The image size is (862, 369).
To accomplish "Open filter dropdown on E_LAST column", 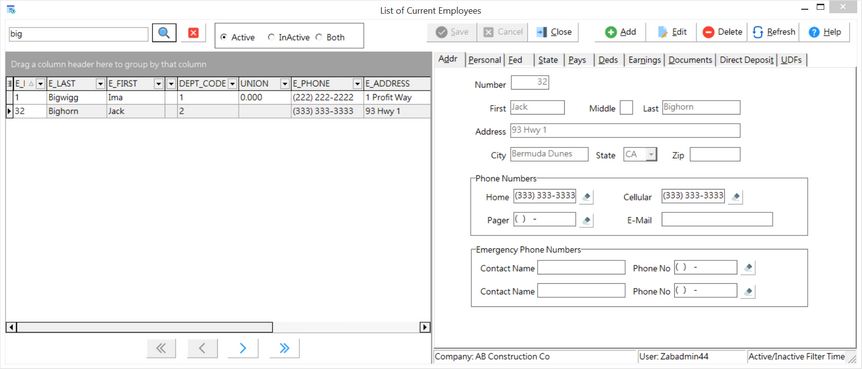I will click(x=100, y=84).
